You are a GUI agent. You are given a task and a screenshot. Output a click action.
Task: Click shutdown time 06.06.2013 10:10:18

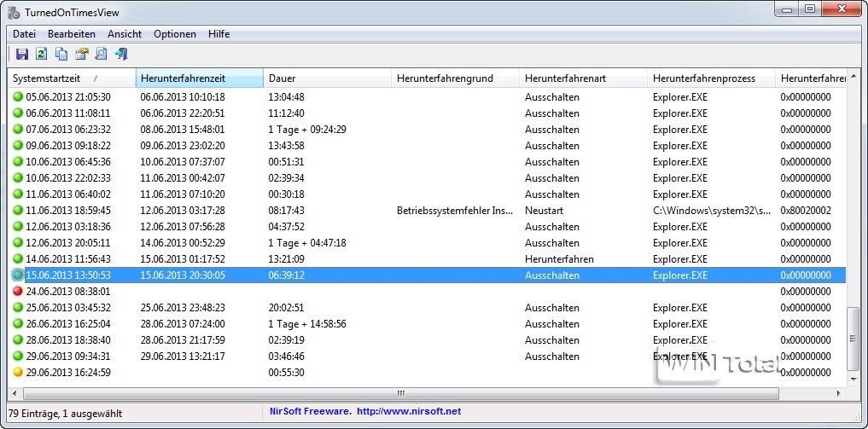click(x=183, y=97)
